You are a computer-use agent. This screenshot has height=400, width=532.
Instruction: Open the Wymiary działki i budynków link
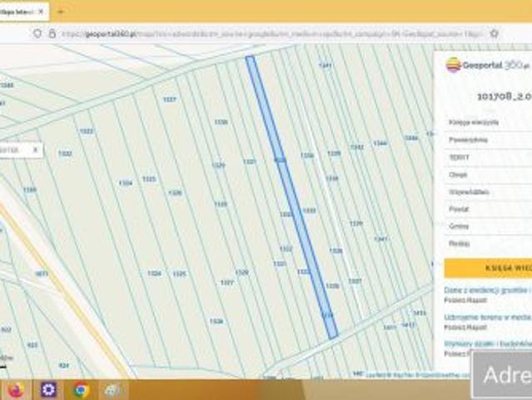488,343
